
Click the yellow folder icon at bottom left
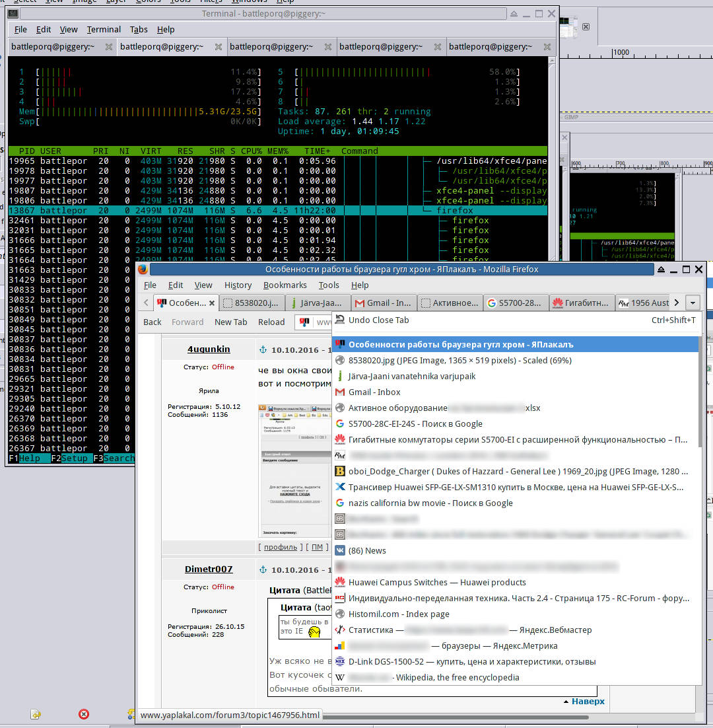pyautogui.click(x=36, y=714)
